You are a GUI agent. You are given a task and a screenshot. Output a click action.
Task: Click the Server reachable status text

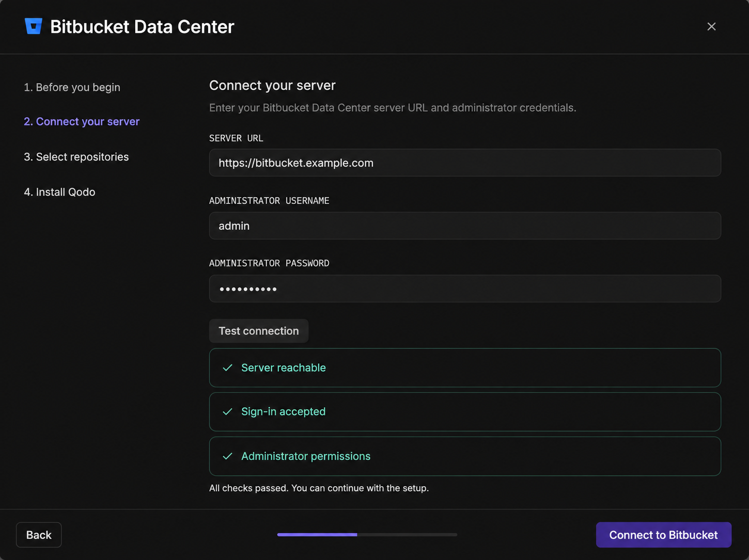[284, 368]
